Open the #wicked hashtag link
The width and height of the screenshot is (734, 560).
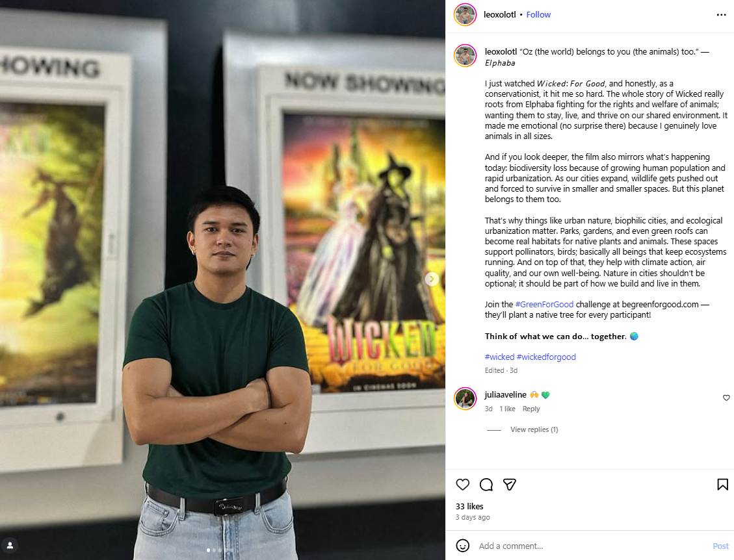point(499,357)
